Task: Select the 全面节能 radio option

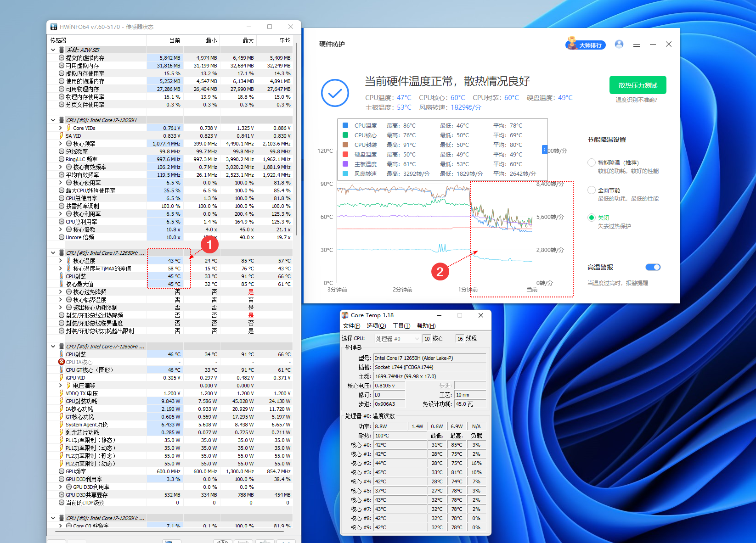Action: tap(592, 190)
